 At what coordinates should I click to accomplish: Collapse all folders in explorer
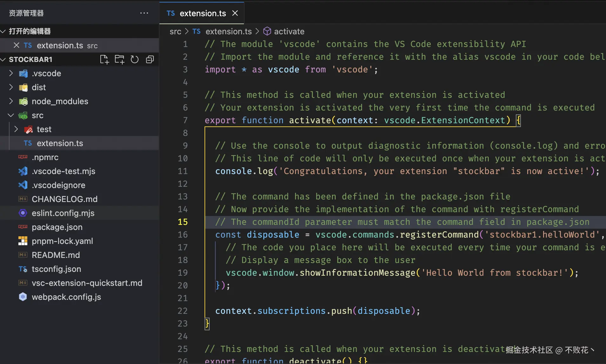[150, 59]
